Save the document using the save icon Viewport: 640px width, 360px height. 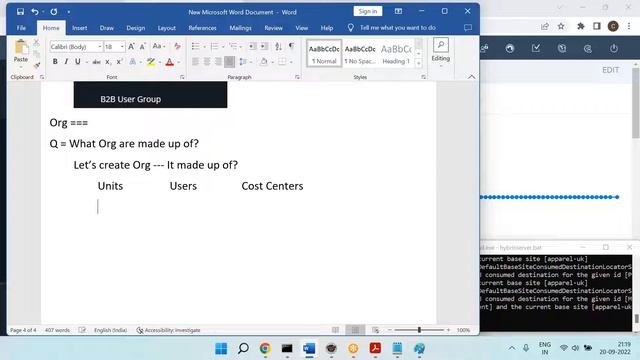coord(20,12)
